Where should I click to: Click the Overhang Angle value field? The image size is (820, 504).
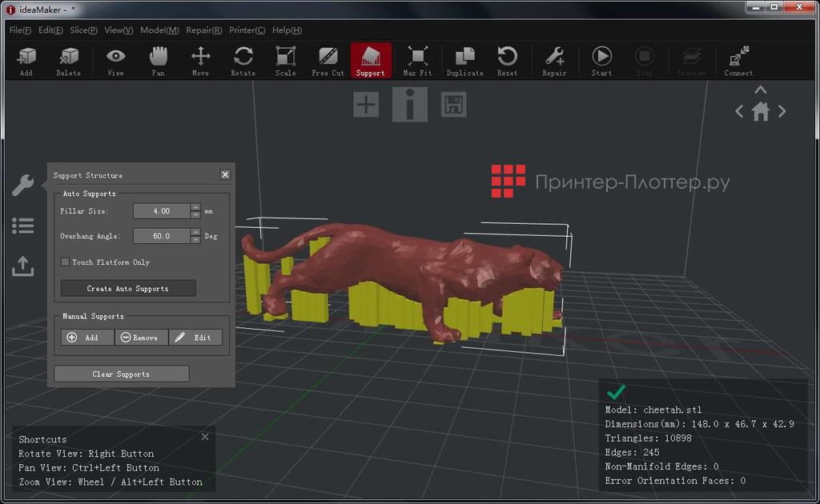(160, 235)
